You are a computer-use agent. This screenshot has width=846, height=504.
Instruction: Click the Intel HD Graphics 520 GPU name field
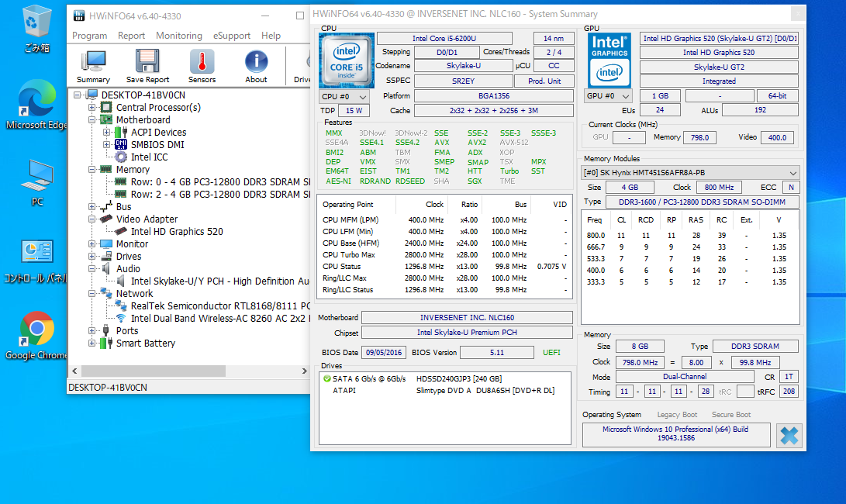[x=719, y=53]
